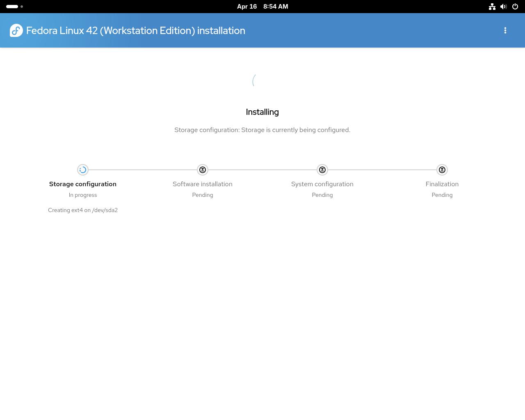Image resolution: width=525 pixels, height=420 pixels.
Task: Select the Software installation step label
Action: [203, 184]
